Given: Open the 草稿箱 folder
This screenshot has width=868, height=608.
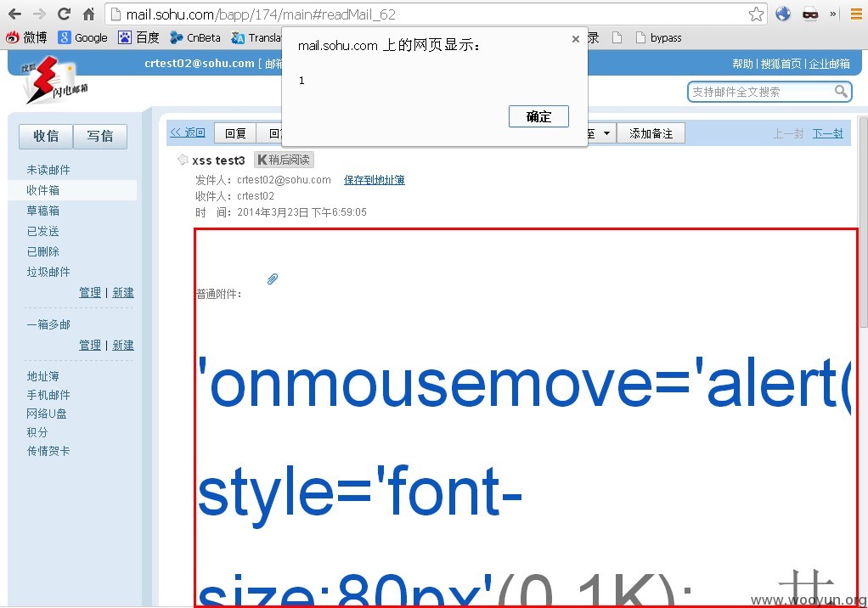Looking at the screenshot, I should click(42, 211).
